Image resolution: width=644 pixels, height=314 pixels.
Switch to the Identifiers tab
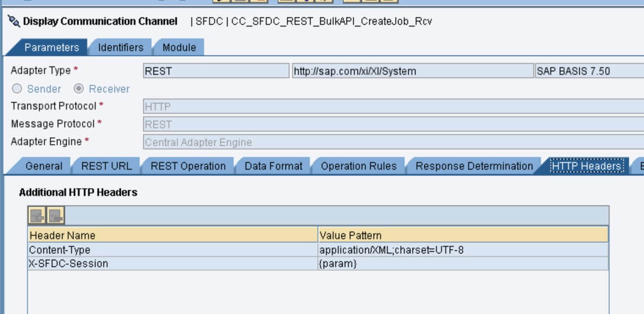point(120,47)
